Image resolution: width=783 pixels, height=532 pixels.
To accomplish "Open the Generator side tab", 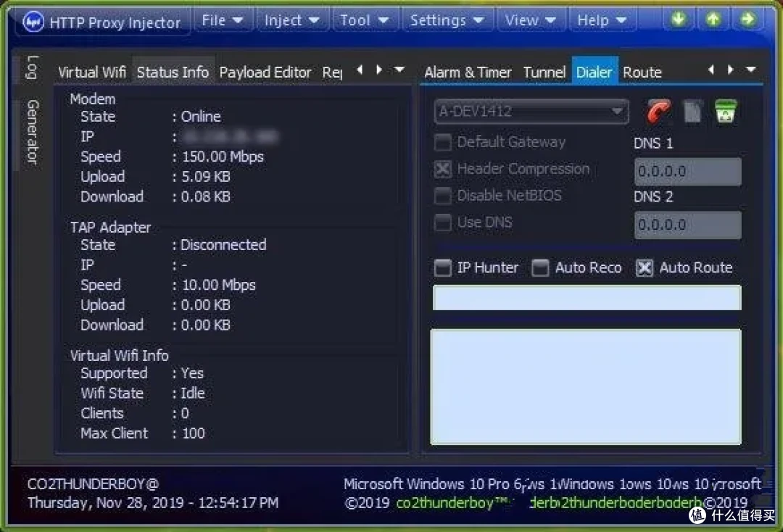I will click(33, 132).
